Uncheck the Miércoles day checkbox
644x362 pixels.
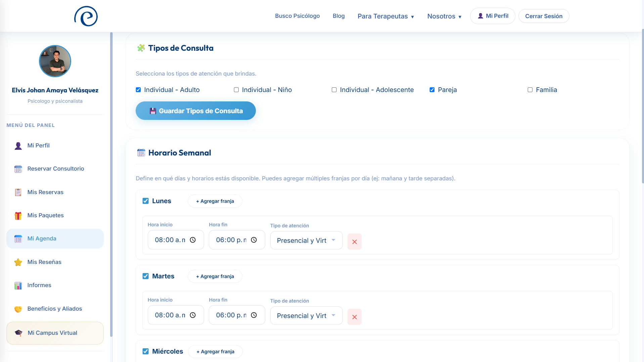click(145, 351)
